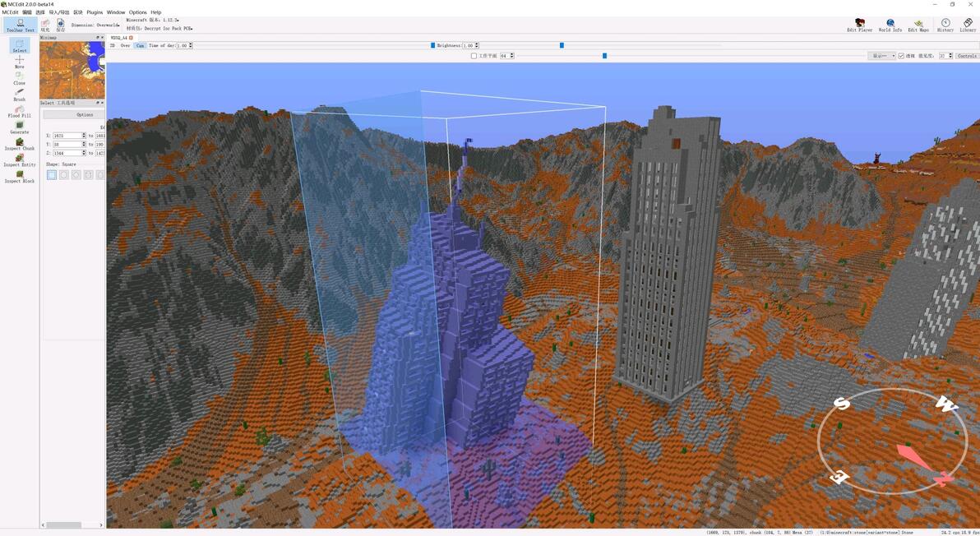Step the Time of day spinner
This screenshot has height=536, width=980.
pos(190,45)
